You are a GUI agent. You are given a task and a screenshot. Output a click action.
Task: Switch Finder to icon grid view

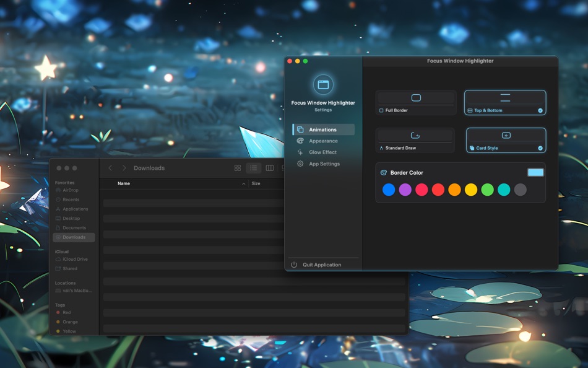238,168
